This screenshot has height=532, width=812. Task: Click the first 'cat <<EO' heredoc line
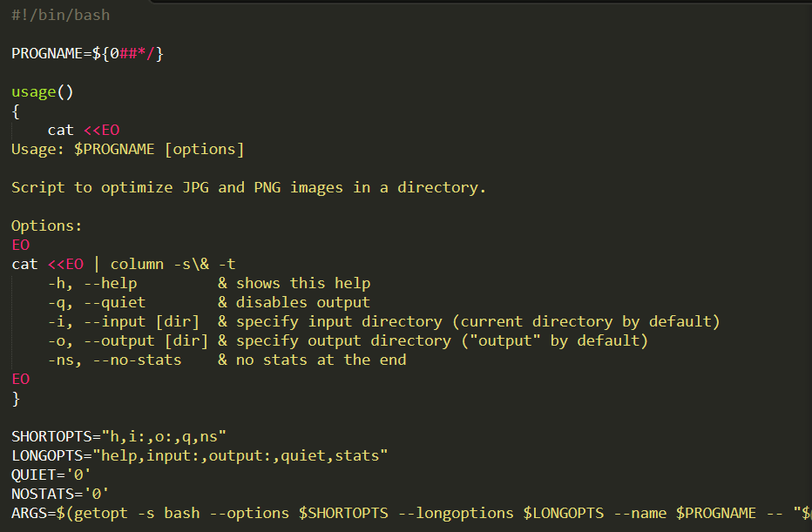pos(83,130)
